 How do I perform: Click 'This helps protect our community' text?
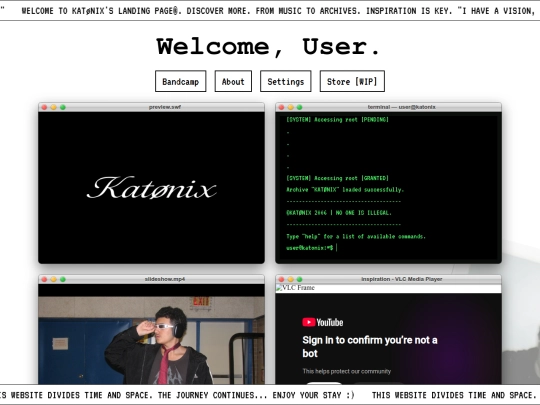point(346,371)
